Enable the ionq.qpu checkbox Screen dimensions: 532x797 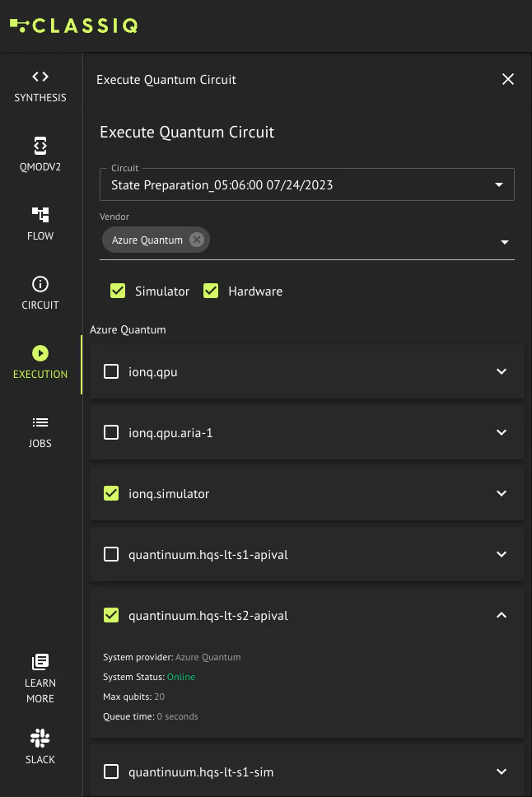111,371
